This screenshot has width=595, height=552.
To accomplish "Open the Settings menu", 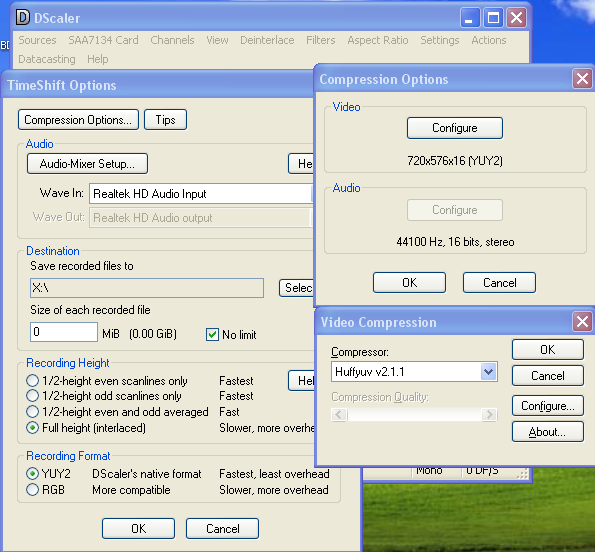I will pos(440,40).
